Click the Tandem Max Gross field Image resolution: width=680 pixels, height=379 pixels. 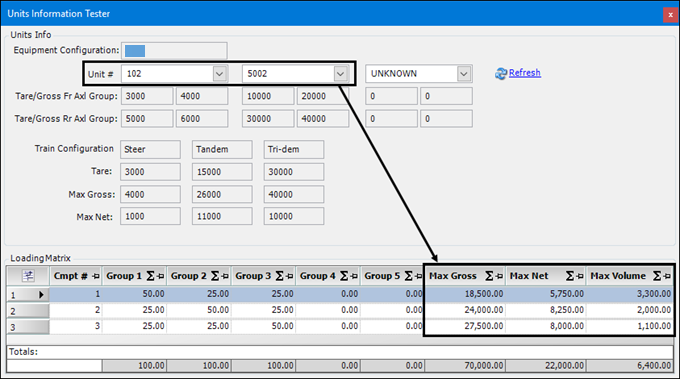coord(222,194)
